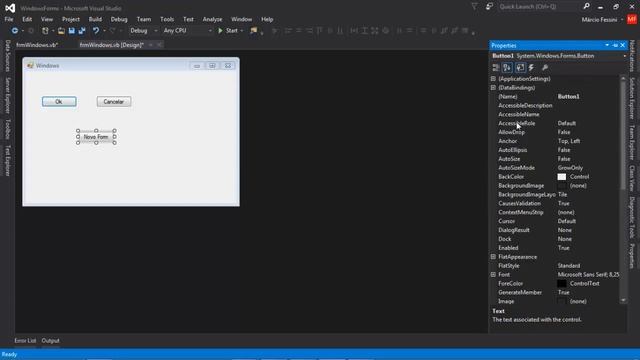The width and height of the screenshot is (640, 360).
Task: Start debugging with the green Start button
Action: [228, 31]
